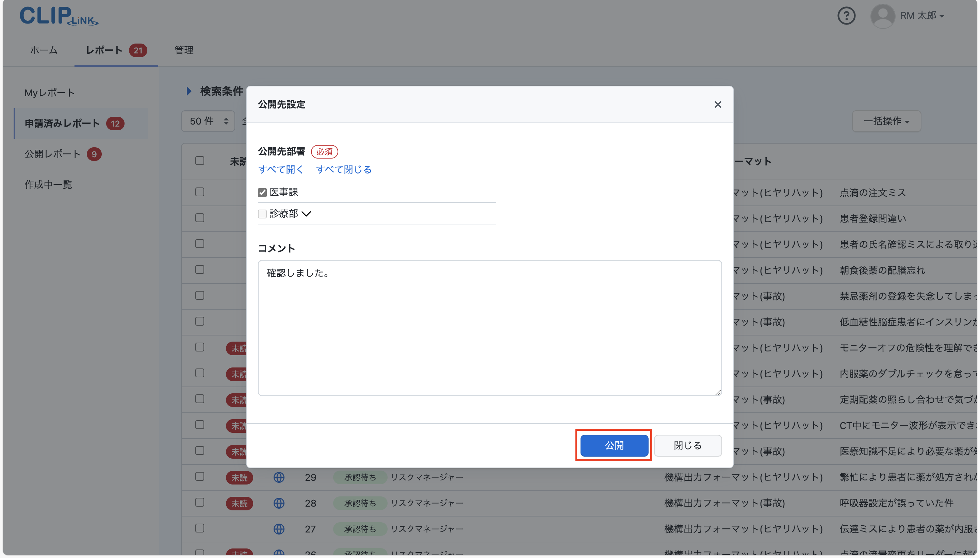Click the CLIP Link logo
The height and width of the screenshot is (558, 980).
(58, 16)
